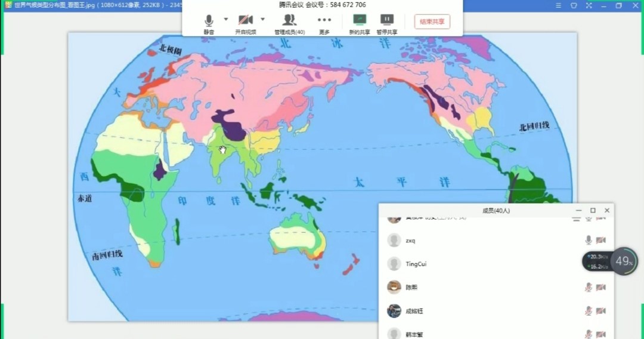Click 陈图's camera-off icon
This screenshot has width=644, height=339.
[601, 287]
